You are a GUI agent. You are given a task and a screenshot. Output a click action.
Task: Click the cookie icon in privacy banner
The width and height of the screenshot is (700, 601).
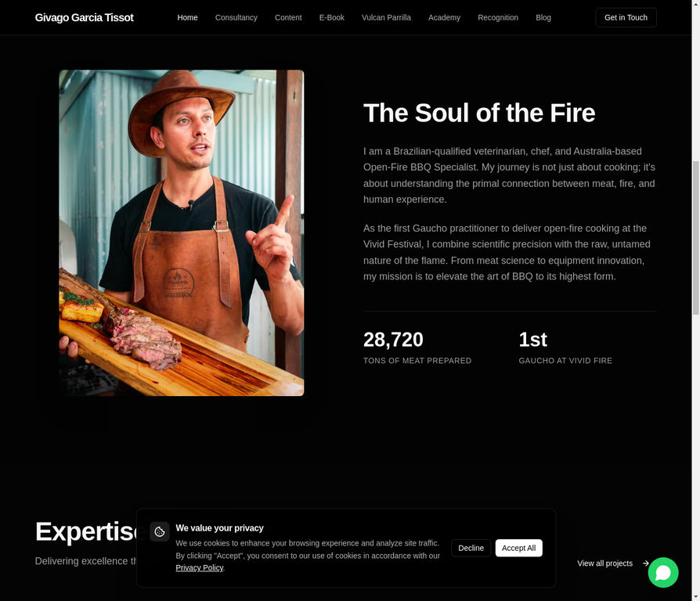click(x=160, y=531)
